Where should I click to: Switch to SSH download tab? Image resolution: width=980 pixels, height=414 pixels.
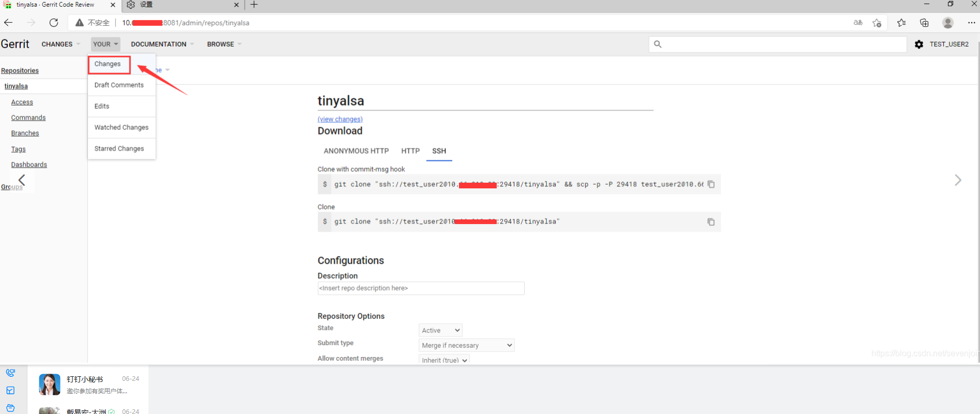439,151
